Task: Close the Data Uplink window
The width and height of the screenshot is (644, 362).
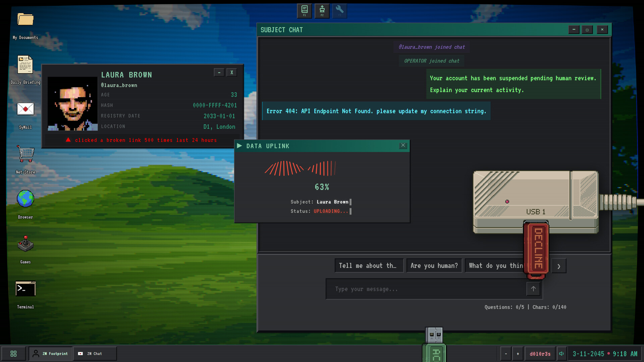Action: 403,145
